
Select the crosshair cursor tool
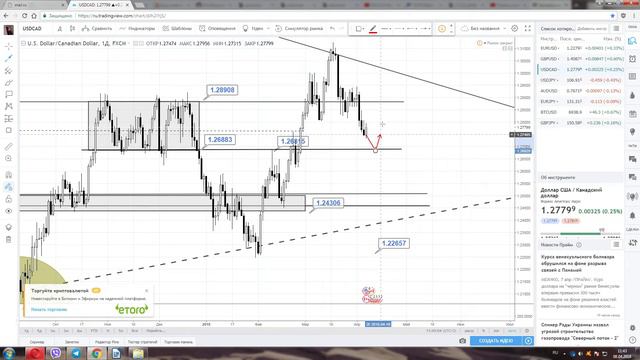point(9,46)
